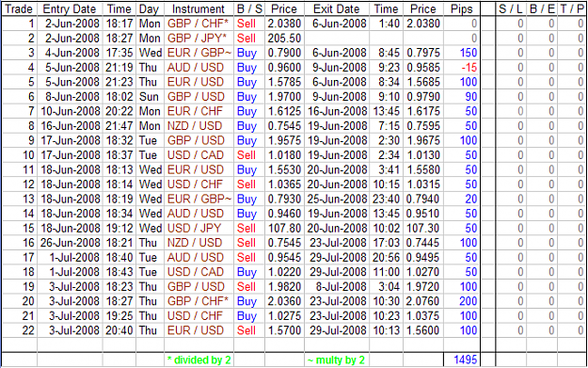The height and width of the screenshot is (368, 588).
Task: Click exit time 20:56
Action: [x=386, y=258]
